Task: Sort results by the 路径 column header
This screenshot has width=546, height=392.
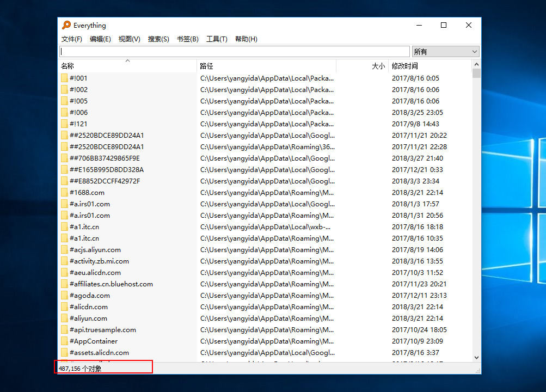Action: pyautogui.click(x=266, y=66)
